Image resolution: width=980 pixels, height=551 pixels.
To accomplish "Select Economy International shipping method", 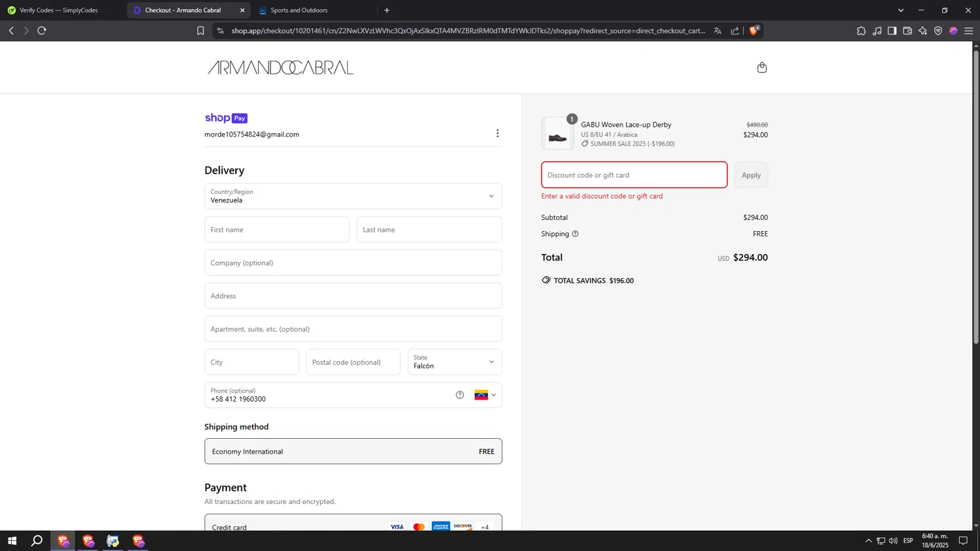I will (x=353, y=451).
